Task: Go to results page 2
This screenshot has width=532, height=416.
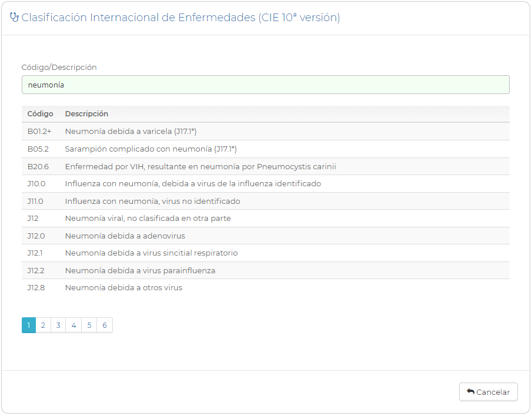Action: [43, 326]
